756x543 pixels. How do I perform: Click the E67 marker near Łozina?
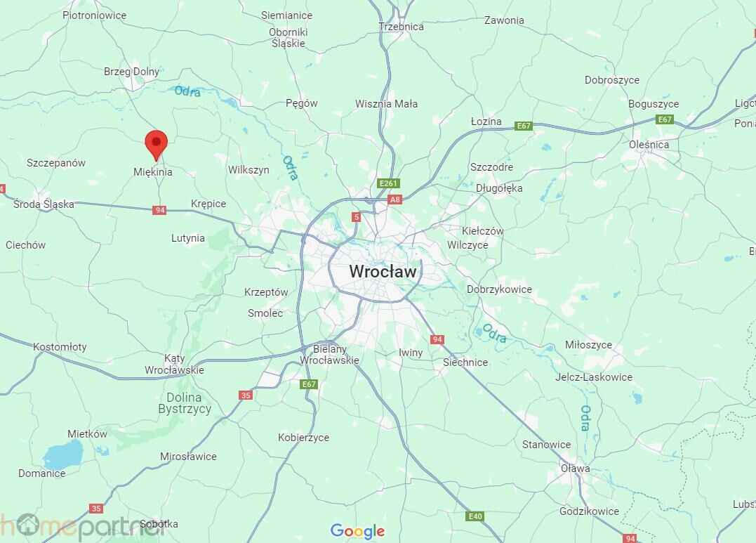pyautogui.click(x=524, y=126)
